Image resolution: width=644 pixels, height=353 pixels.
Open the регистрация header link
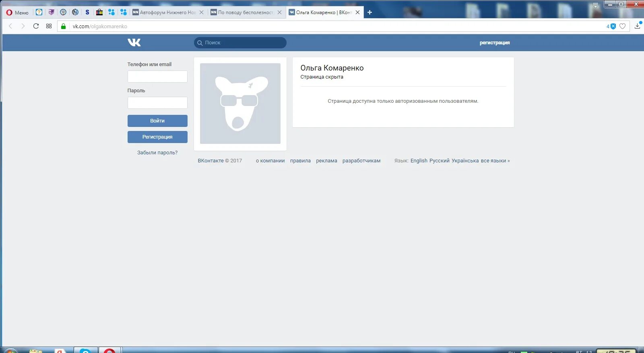click(x=495, y=43)
